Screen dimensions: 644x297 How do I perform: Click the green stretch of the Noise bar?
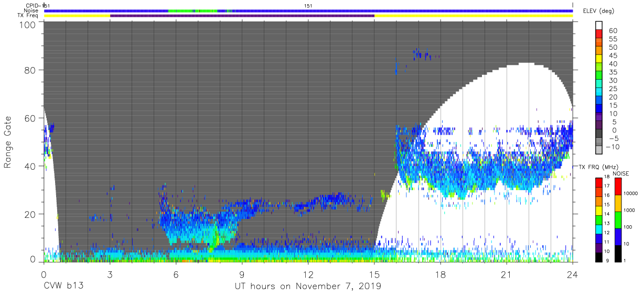coord(192,10)
